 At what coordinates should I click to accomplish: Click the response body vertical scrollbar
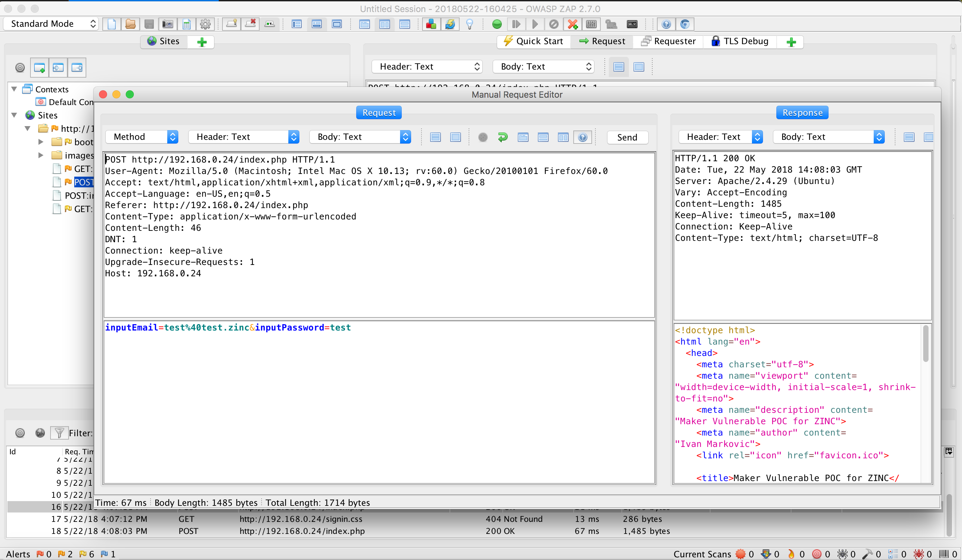pos(925,344)
